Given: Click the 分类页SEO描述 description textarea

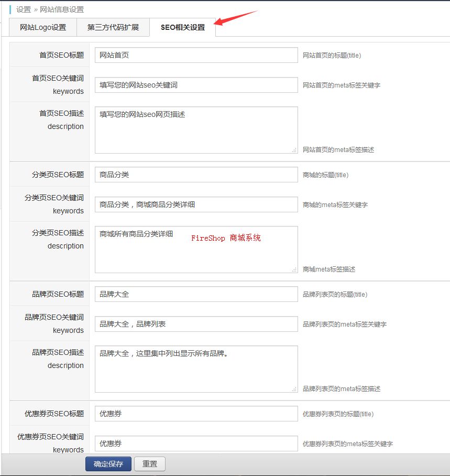Looking at the screenshot, I should pyautogui.click(x=196, y=250).
